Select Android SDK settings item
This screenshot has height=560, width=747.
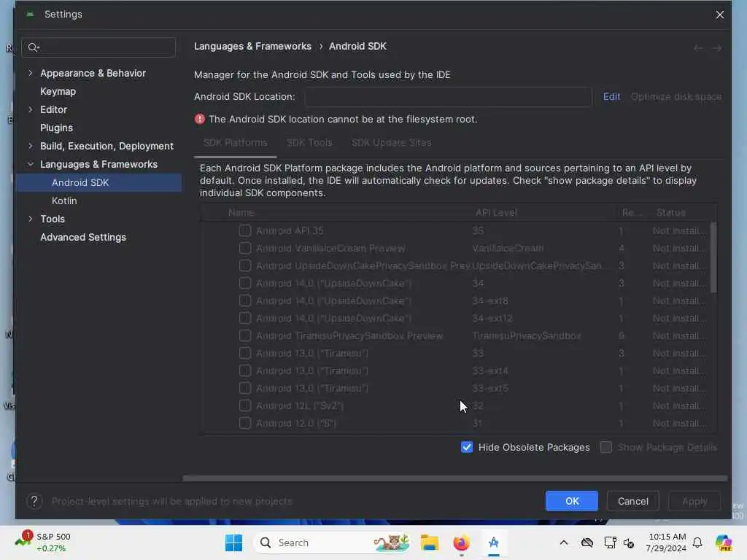[98, 183]
